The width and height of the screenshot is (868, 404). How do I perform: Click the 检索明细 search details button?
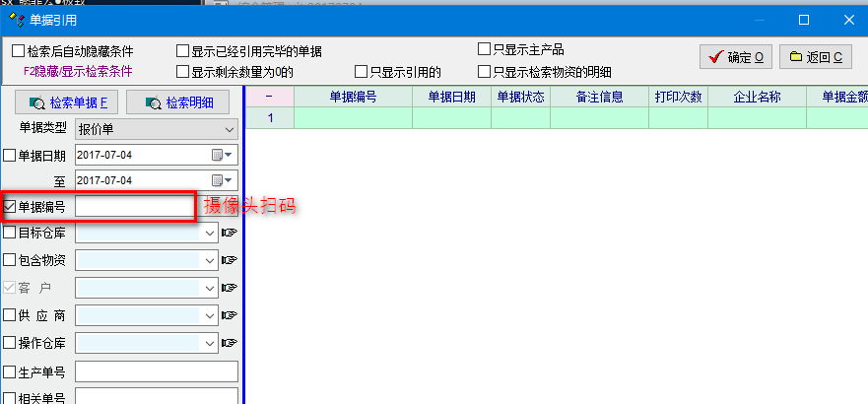(176, 102)
